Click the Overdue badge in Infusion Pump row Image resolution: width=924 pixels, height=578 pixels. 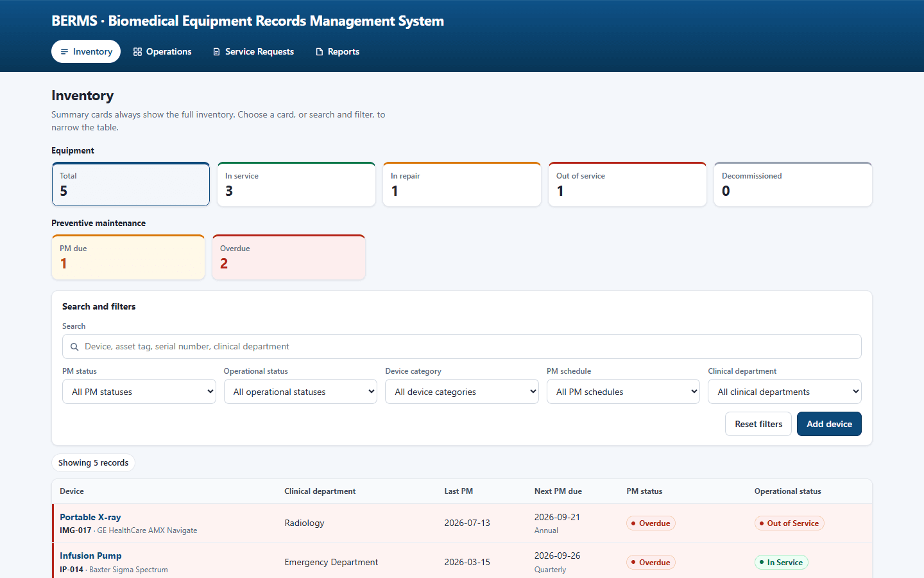pyautogui.click(x=651, y=563)
